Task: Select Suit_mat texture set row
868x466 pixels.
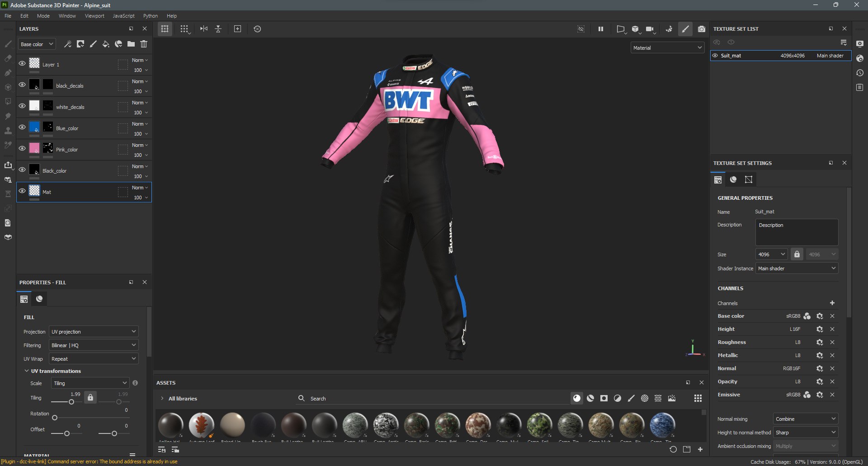Action: point(781,56)
